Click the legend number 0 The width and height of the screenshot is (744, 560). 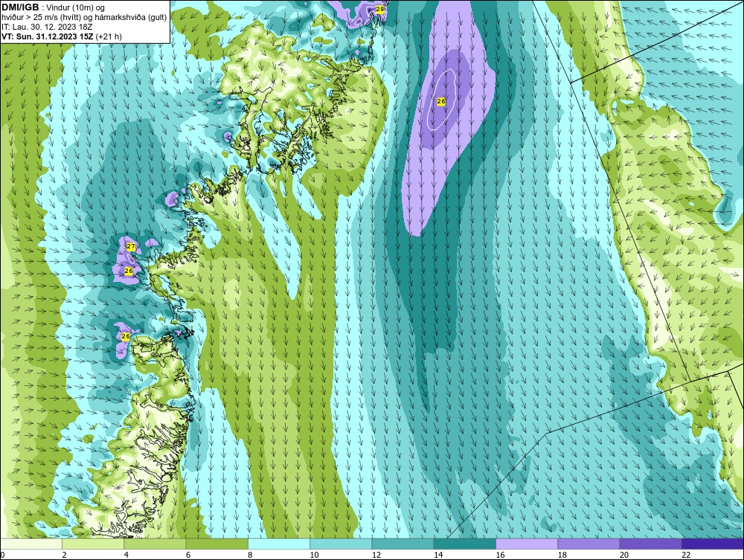click(2, 555)
